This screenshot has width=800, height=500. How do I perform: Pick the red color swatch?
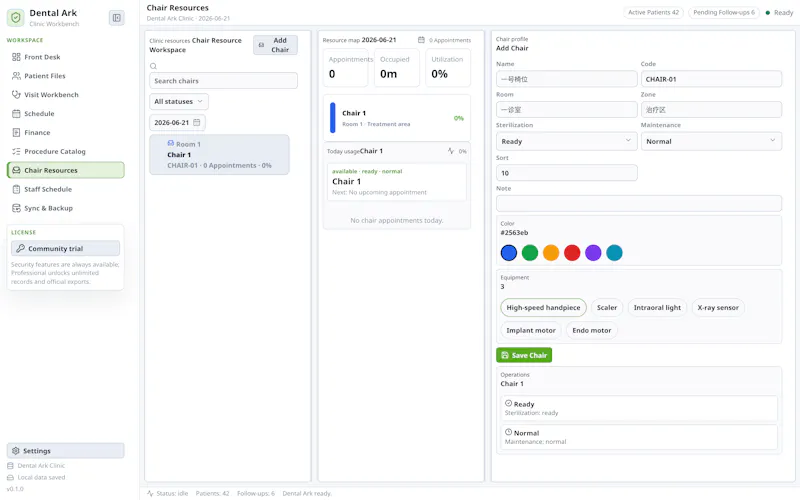coord(572,253)
